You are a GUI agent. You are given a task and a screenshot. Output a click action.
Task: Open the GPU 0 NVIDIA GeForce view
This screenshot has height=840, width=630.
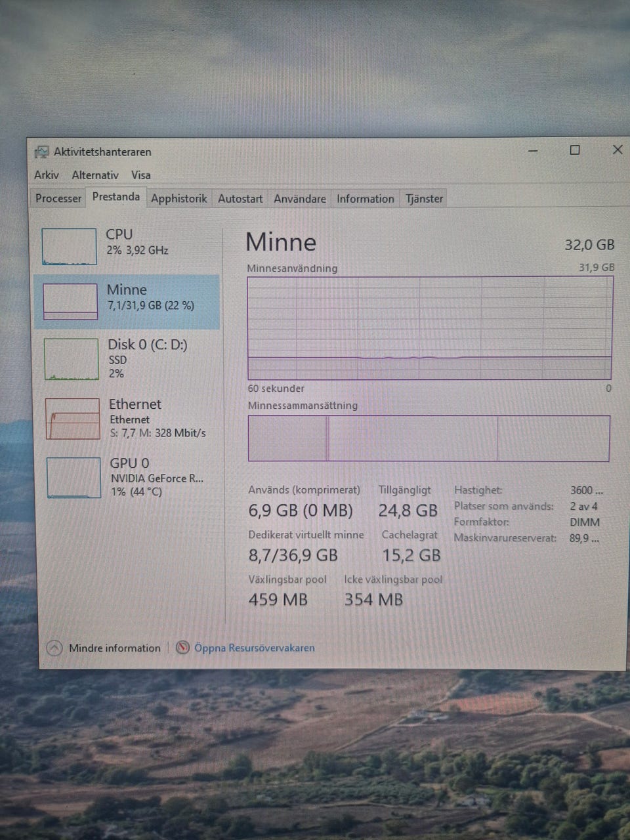click(156, 478)
